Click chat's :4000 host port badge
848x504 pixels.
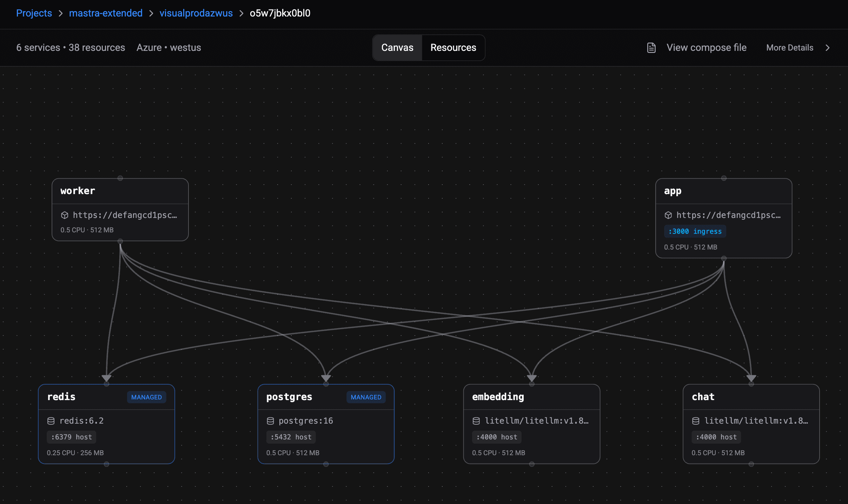pos(716,437)
